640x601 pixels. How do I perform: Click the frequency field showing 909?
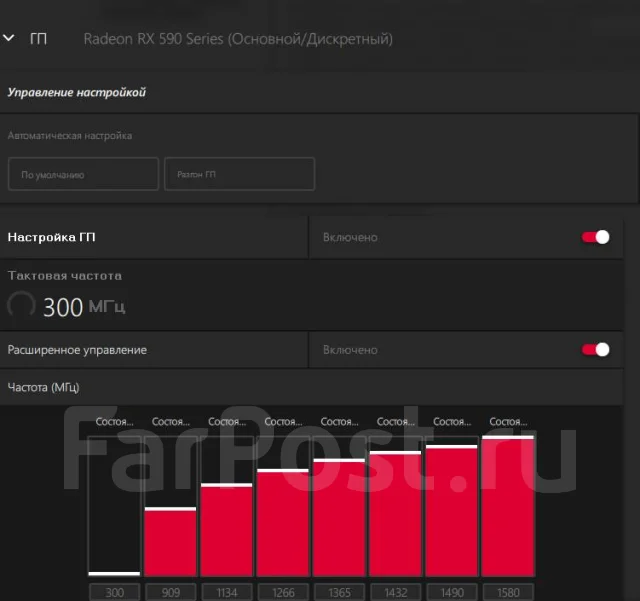(171, 592)
